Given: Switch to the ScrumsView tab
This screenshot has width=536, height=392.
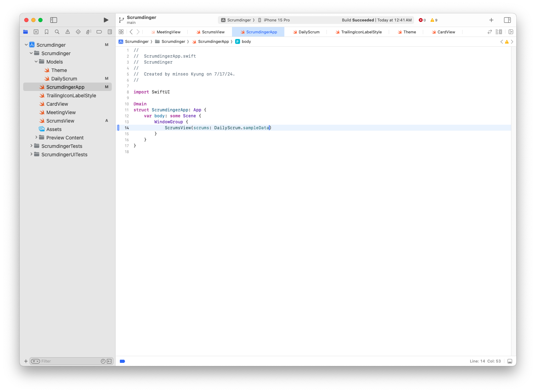Looking at the screenshot, I should coord(210,32).
